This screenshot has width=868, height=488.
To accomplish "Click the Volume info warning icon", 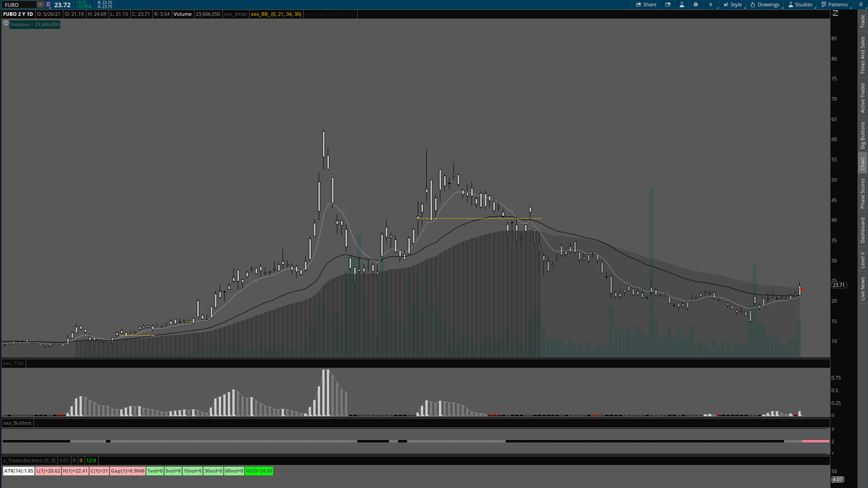I will coord(6,23).
